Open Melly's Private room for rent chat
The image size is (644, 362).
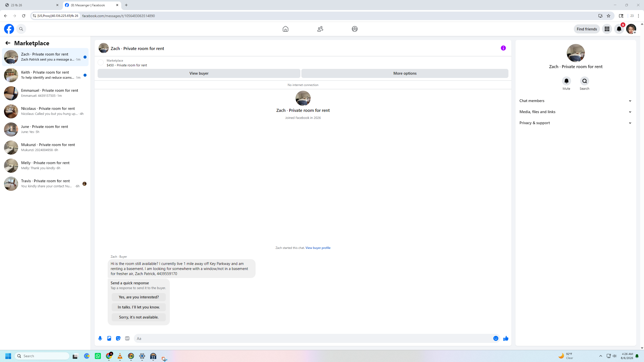[x=45, y=165]
